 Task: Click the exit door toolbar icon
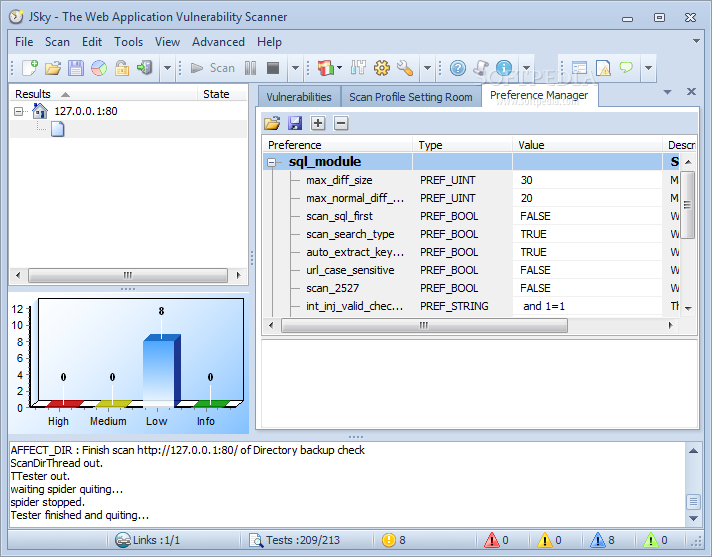[x=144, y=68]
